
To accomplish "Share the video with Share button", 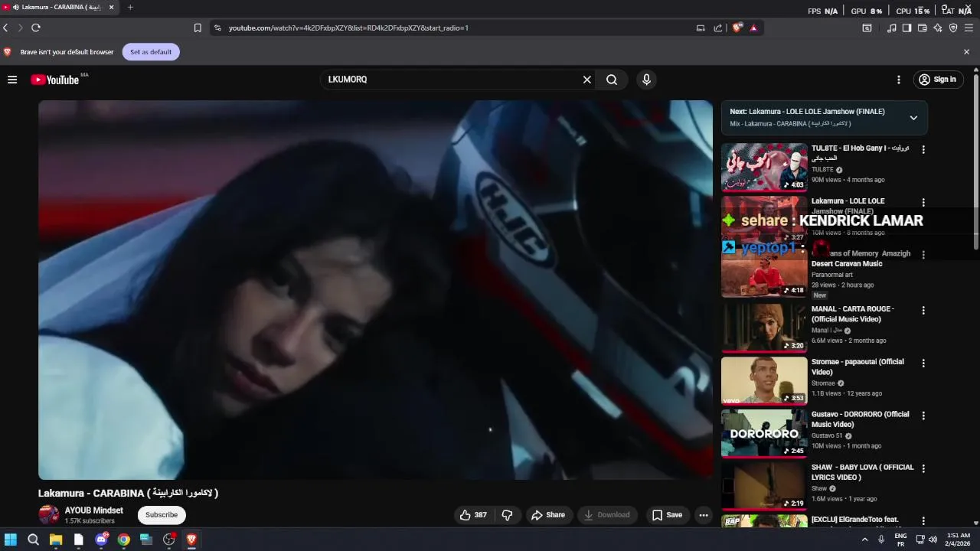I will [x=548, y=515].
